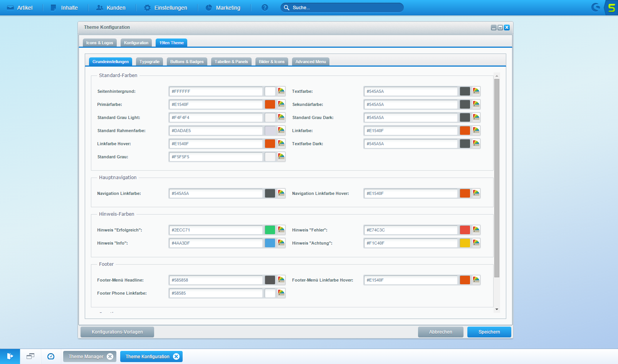The width and height of the screenshot is (618, 364).
Task: Open the Artikel menu
Action: point(20,8)
